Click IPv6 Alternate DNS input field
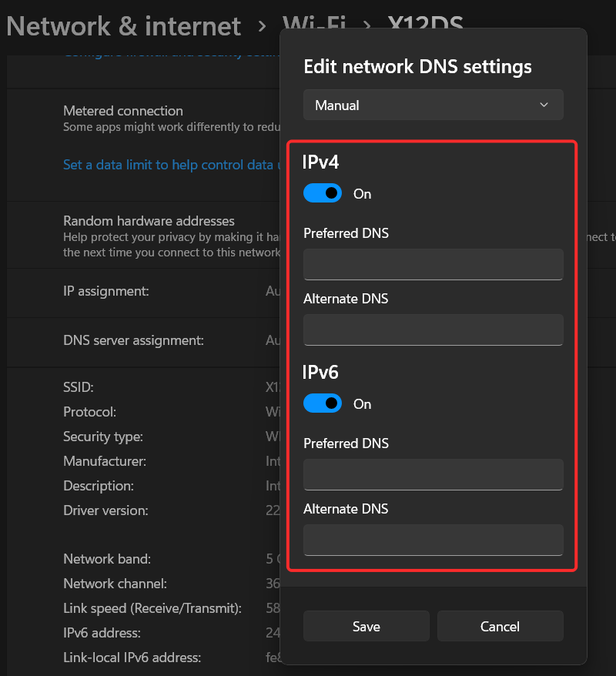 click(433, 540)
